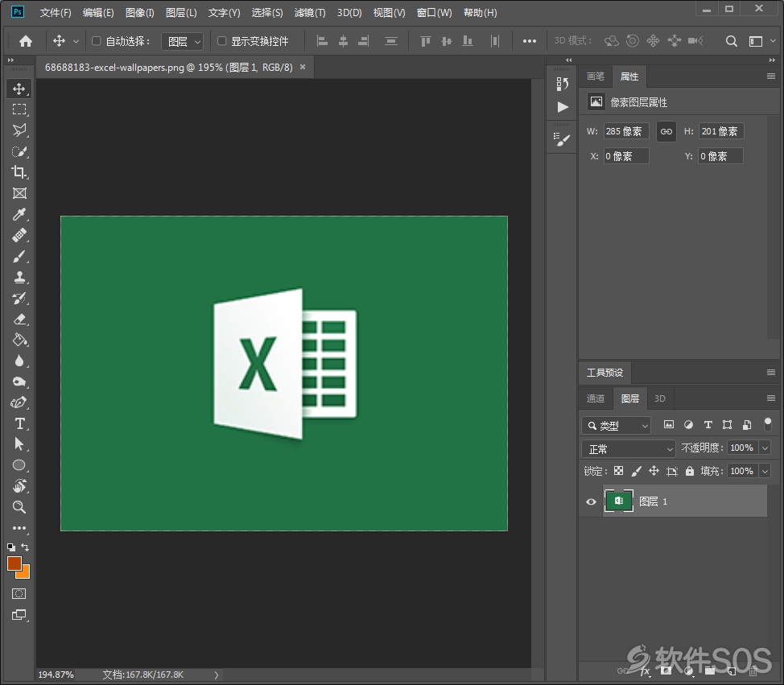The image size is (784, 685).
Task: Open the 滤镜(T) menu
Action: pos(310,13)
